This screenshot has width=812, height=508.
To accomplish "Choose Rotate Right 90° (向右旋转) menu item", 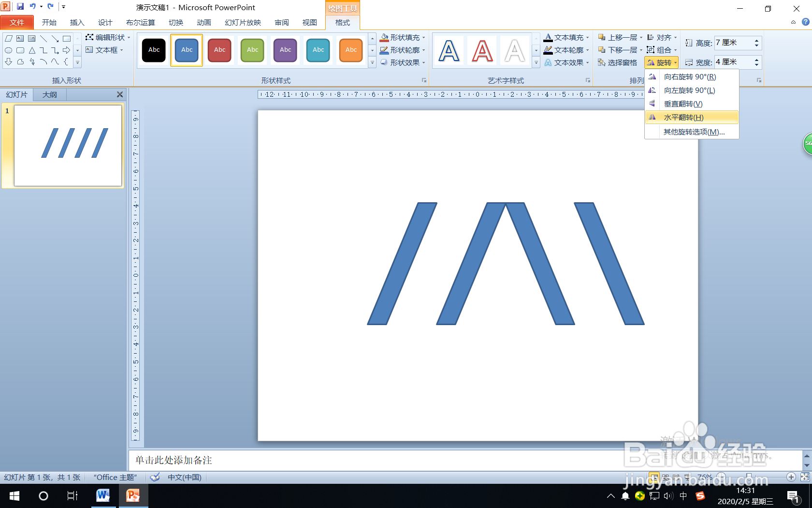I will [692, 77].
